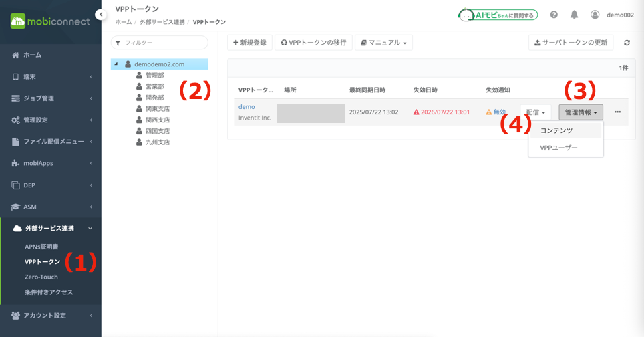Click the VPPトークンの移行 button
The image size is (644, 337).
coord(313,43)
